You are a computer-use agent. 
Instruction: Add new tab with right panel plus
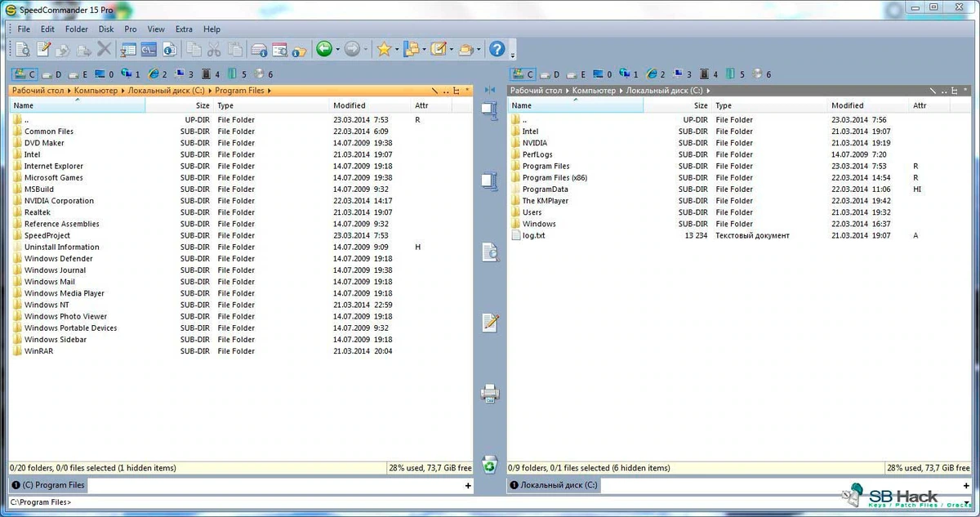coord(967,485)
